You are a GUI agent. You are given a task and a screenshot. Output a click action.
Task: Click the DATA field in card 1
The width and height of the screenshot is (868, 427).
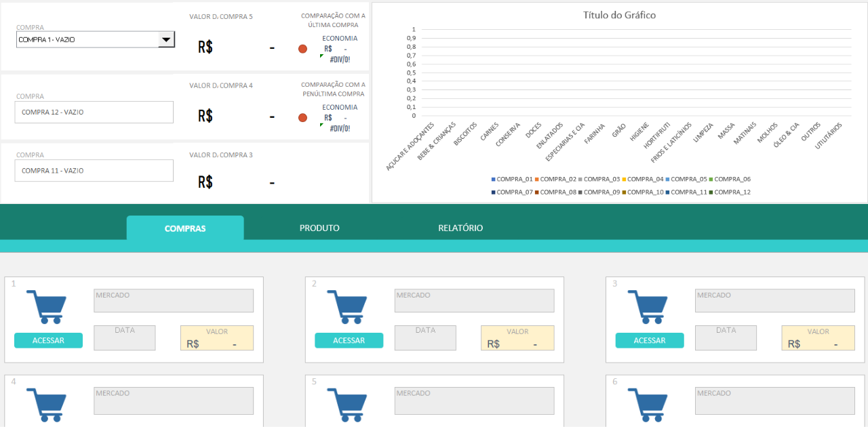[125, 338]
